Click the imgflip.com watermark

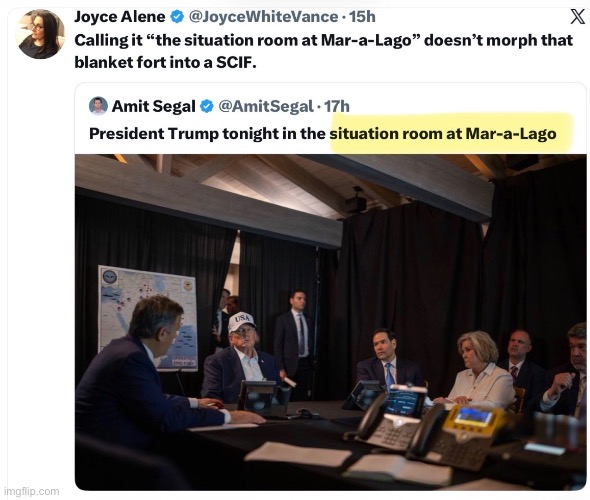(32, 491)
